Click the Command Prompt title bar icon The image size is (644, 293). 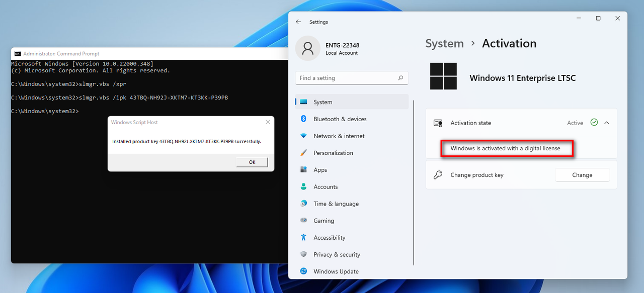point(18,53)
